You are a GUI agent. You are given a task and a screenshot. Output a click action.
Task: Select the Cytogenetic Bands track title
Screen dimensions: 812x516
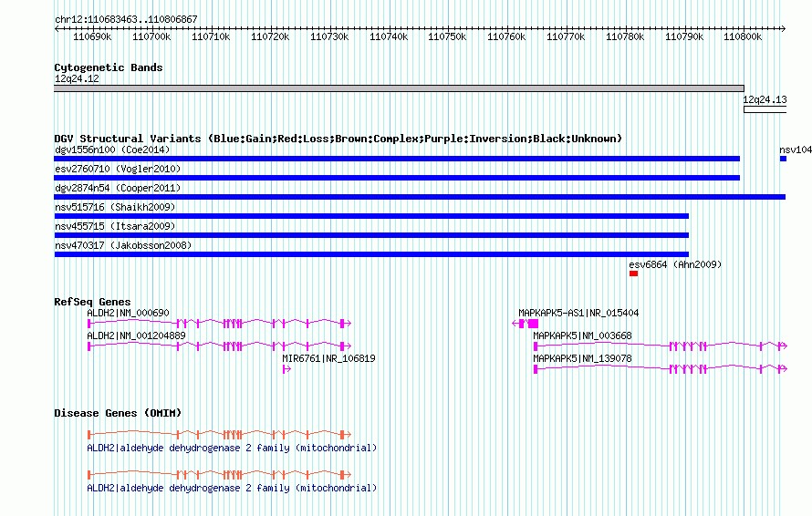coord(109,67)
